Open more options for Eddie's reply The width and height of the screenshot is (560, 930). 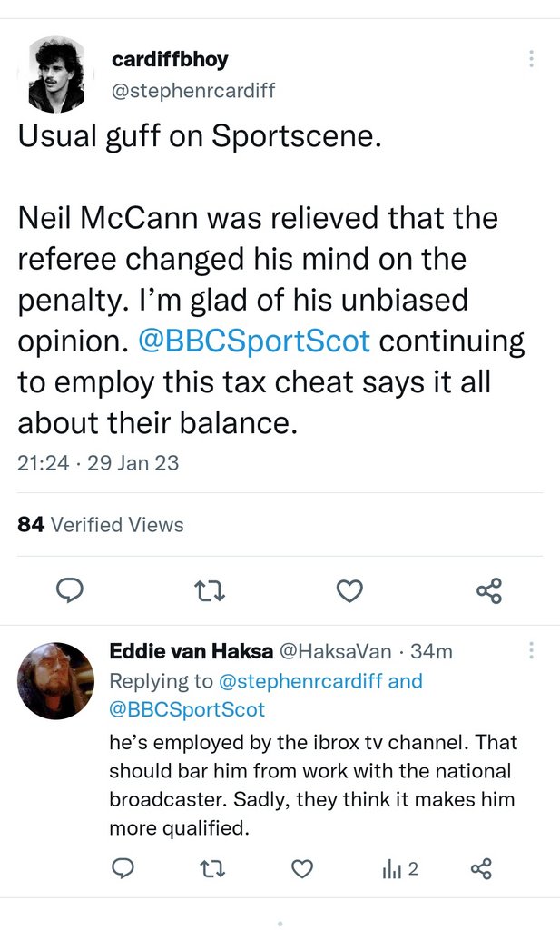pyautogui.click(x=531, y=650)
